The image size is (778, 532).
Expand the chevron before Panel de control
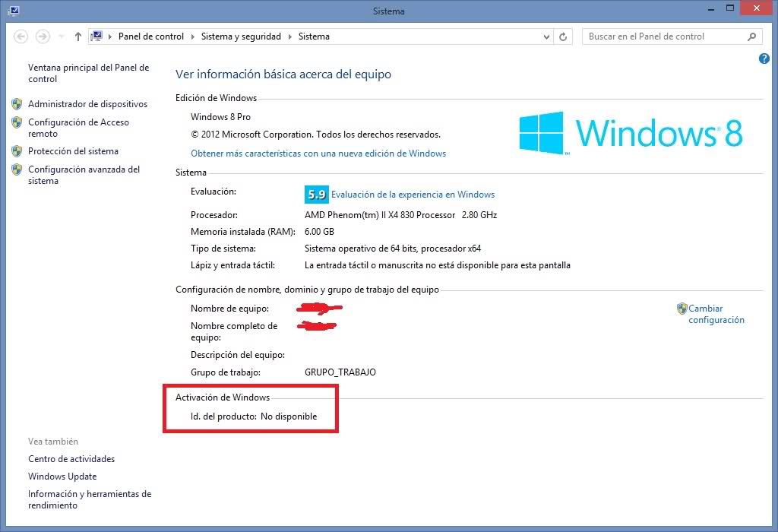click(109, 36)
